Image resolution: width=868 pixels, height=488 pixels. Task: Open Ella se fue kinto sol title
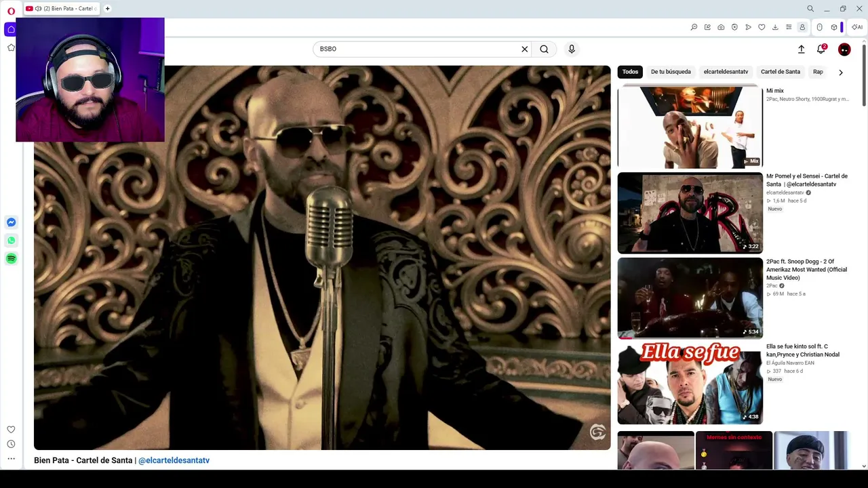click(803, 351)
